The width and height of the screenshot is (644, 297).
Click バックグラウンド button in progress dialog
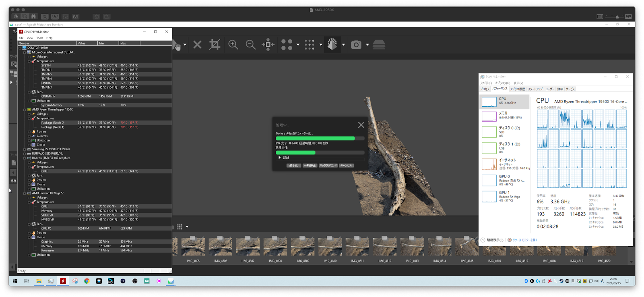click(328, 165)
